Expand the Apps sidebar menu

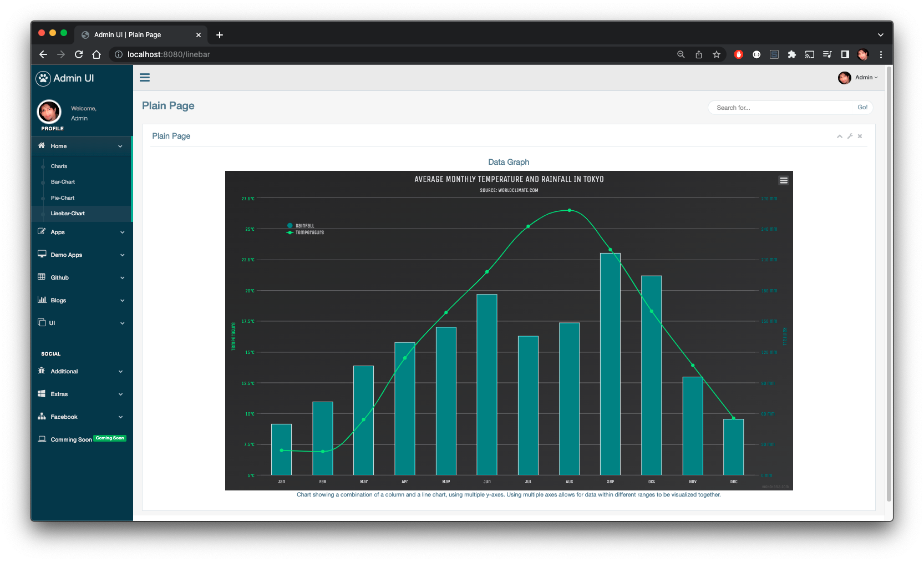pyautogui.click(x=82, y=232)
